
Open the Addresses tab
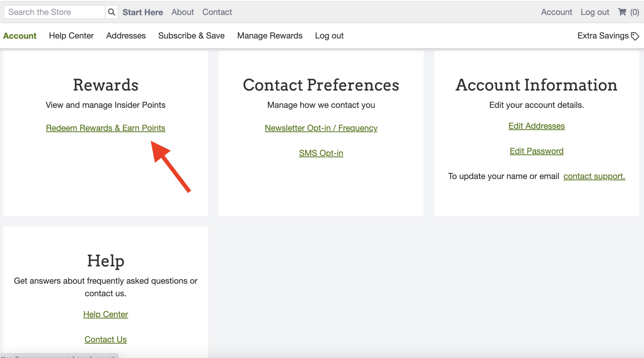126,36
